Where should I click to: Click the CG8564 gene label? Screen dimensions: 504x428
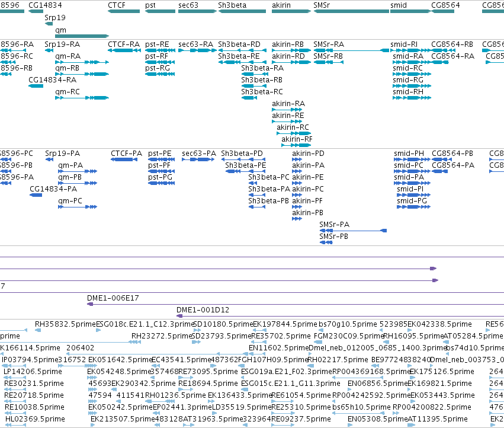pyautogui.click(x=445, y=5)
